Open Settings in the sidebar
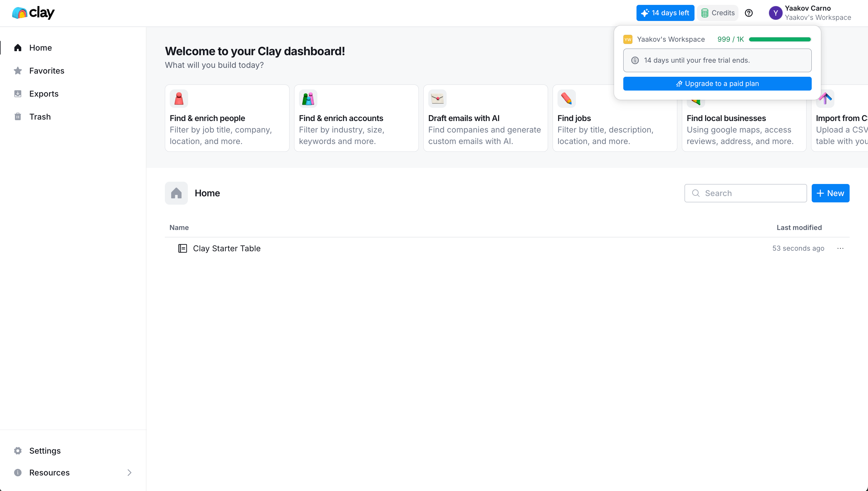868x491 pixels. pyautogui.click(x=73, y=450)
